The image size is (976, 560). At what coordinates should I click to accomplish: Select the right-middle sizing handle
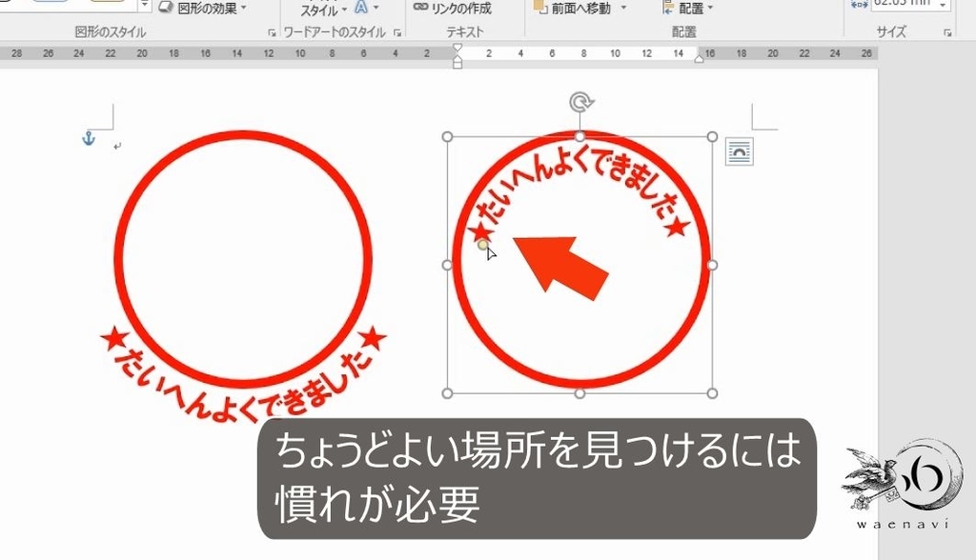(x=712, y=265)
